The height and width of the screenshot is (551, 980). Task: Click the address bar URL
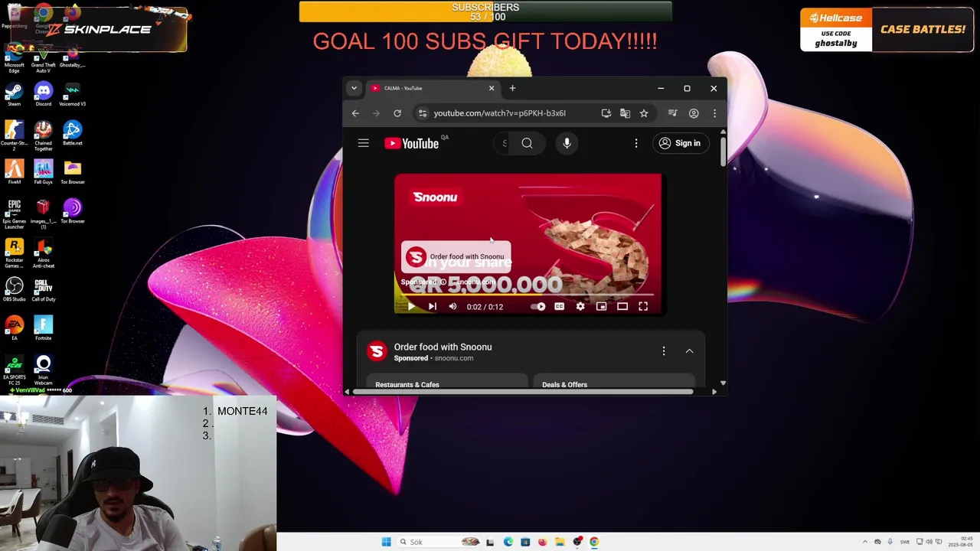click(499, 113)
